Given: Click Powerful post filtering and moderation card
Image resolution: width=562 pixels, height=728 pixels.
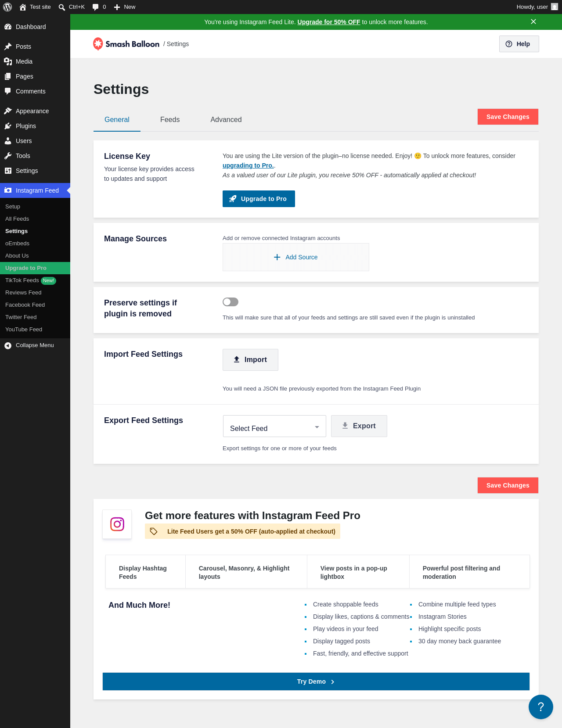Looking at the screenshot, I should tap(469, 572).
